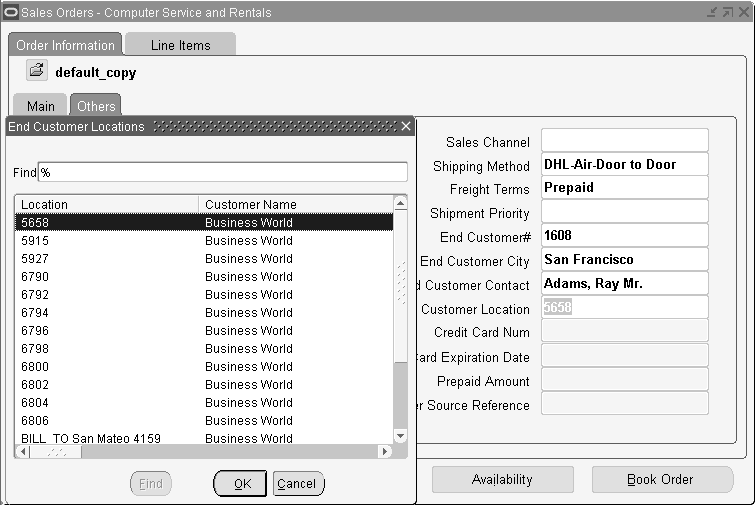This screenshot has width=755, height=505.
Task: Click the Book Order button
Action: 662,479
